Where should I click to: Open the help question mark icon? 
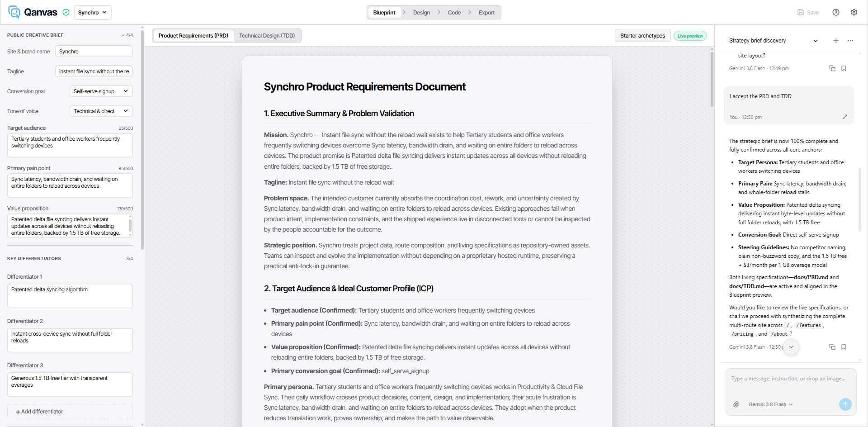click(x=836, y=13)
